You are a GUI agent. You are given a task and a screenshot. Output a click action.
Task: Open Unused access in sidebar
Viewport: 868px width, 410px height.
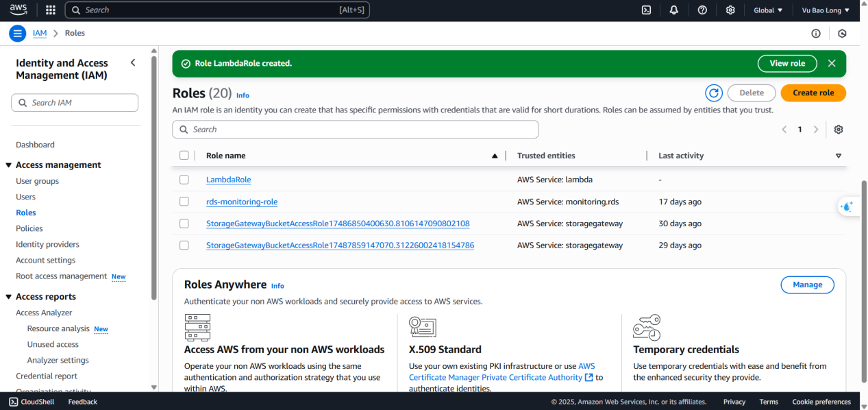53,344
